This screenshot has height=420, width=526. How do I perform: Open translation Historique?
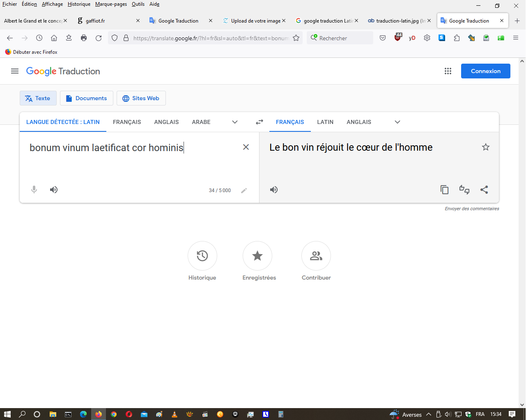202,261
